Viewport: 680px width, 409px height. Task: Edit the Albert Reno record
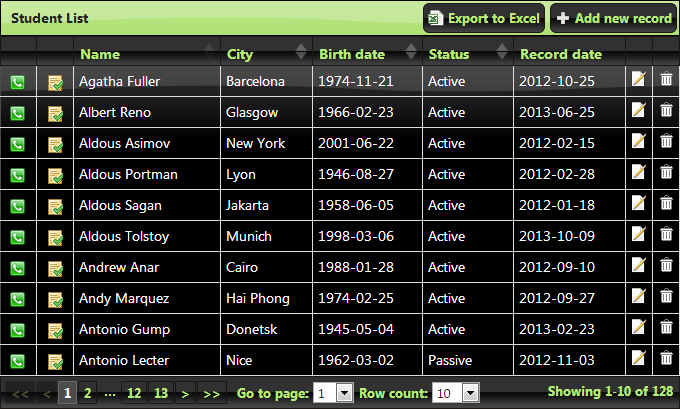tap(638, 110)
